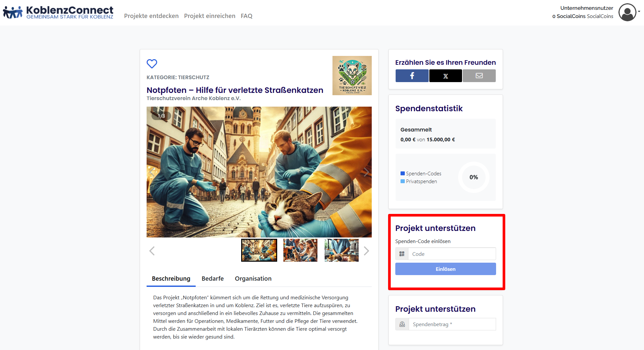644x350 pixels.
Task: Open Projekte entdecken in navigation
Action: pos(151,16)
